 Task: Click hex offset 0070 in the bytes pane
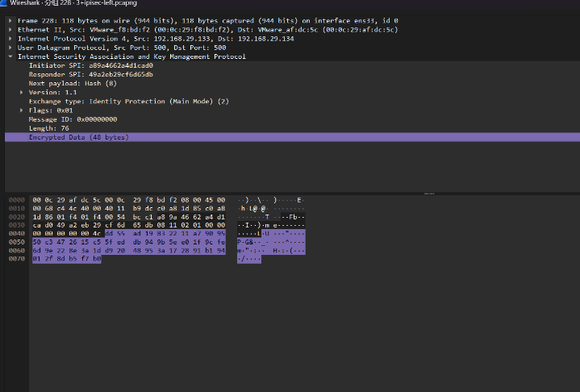pos(17,259)
